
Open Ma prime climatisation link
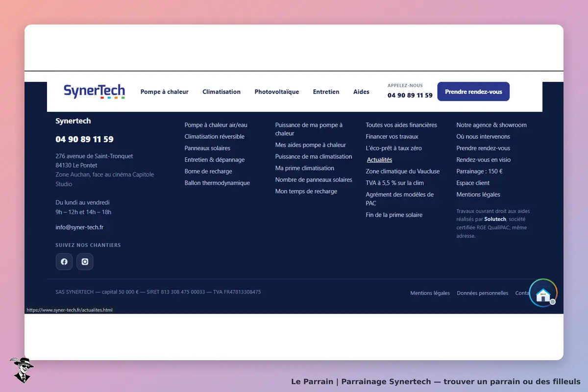pos(305,168)
